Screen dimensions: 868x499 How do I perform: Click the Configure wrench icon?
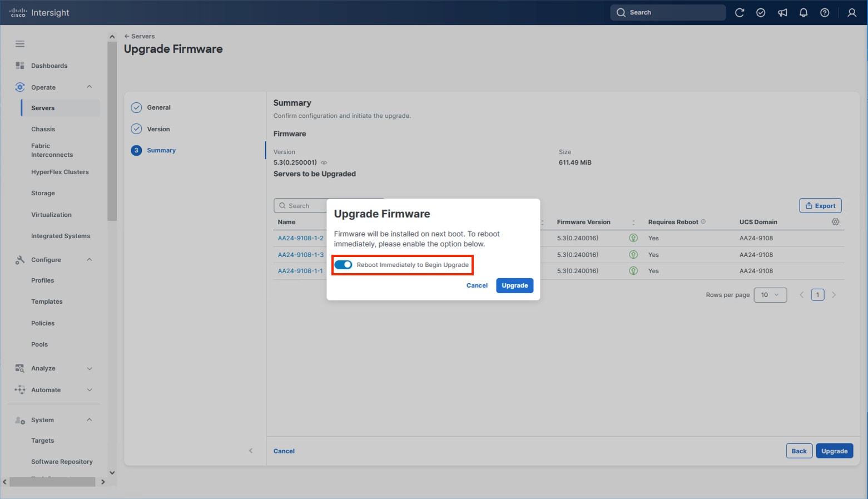(x=20, y=260)
